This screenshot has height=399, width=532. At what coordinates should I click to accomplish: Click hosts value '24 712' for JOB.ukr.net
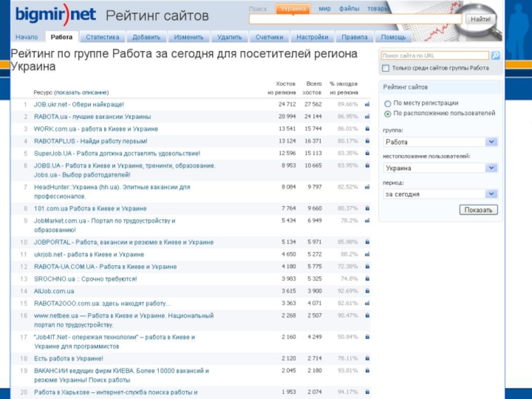coord(287,104)
